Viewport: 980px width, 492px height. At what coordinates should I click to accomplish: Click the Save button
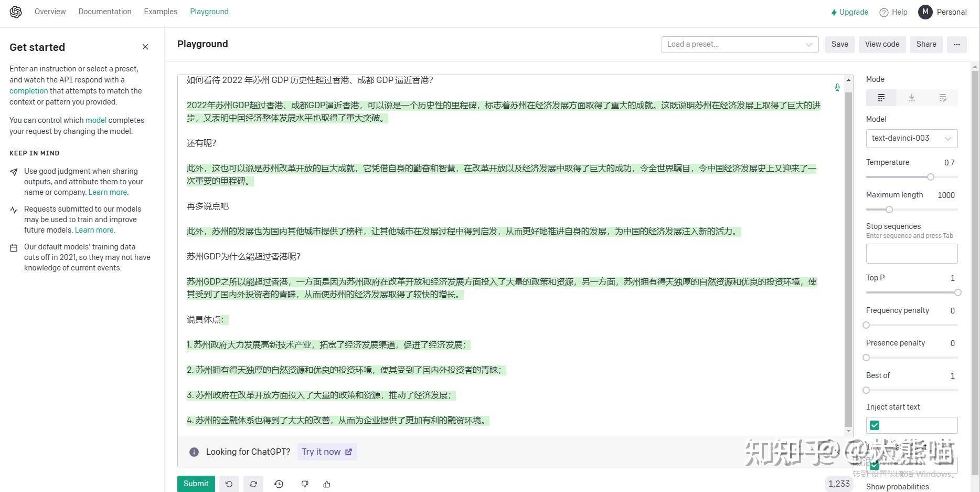pyautogui.click(x=840, y=45)
